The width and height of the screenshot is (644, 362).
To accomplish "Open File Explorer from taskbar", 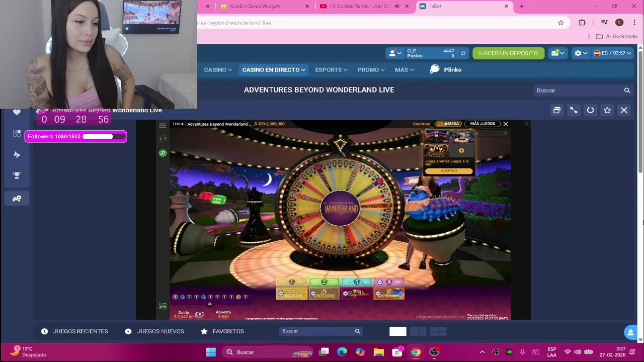I will tap(379, 352).
